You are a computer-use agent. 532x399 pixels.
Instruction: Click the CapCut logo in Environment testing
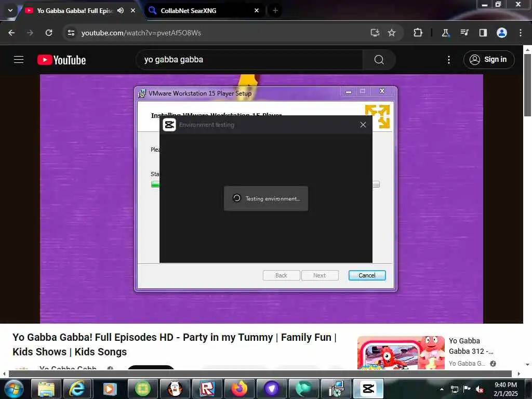point(169,125)
